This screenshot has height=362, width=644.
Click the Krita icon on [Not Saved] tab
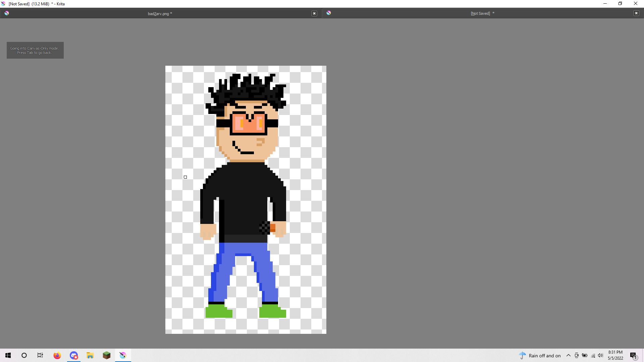click(x=329, y=13)
